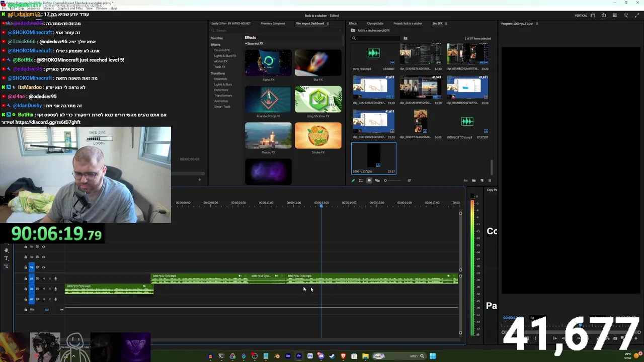The image size is (644, 362).
Task: Toggle lock on track A2
Action: click(26, 289)
